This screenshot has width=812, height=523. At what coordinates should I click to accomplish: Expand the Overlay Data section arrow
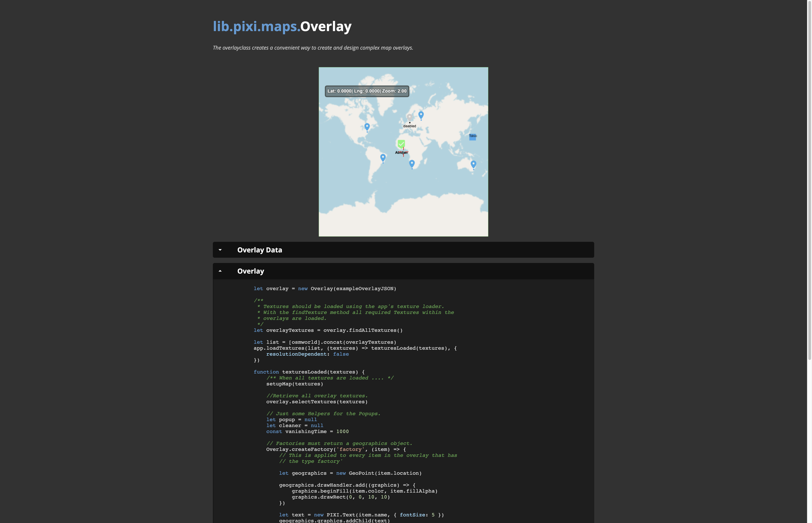(x=220, y=250)
